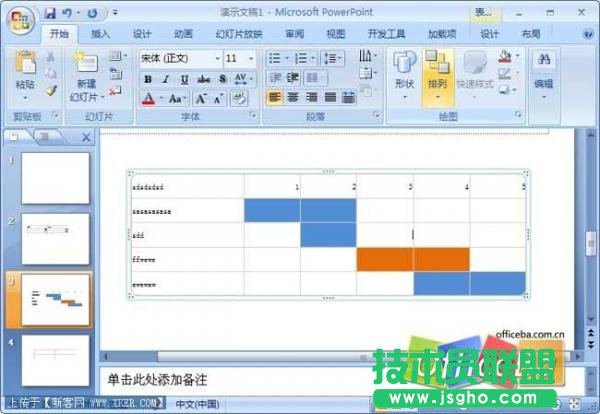Click shape fill paint bucket color
This screenshot has height=414, width=600.
[505, 56]
